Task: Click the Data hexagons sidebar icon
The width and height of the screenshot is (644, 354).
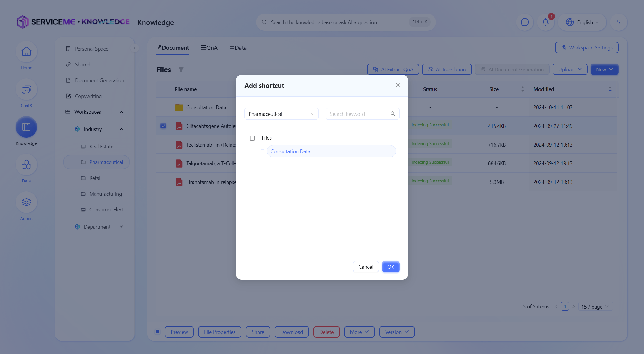Action: coord(26,165)
